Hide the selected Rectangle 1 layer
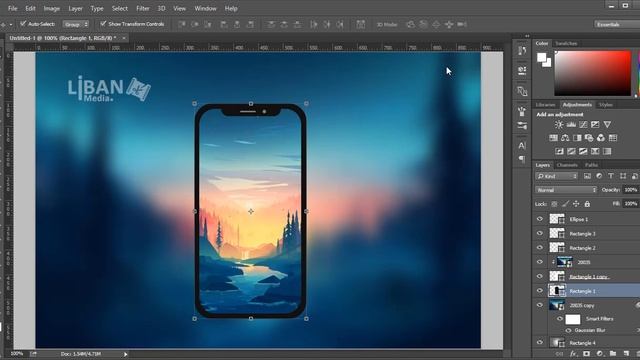This screenshot has height=360, width=640. [x=540, y=291]
